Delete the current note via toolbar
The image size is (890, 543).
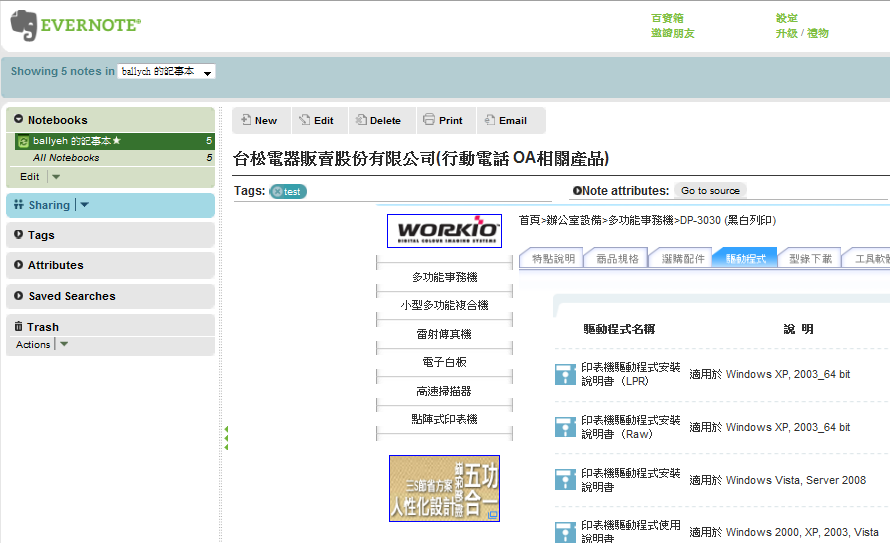(x=382, y=120)
